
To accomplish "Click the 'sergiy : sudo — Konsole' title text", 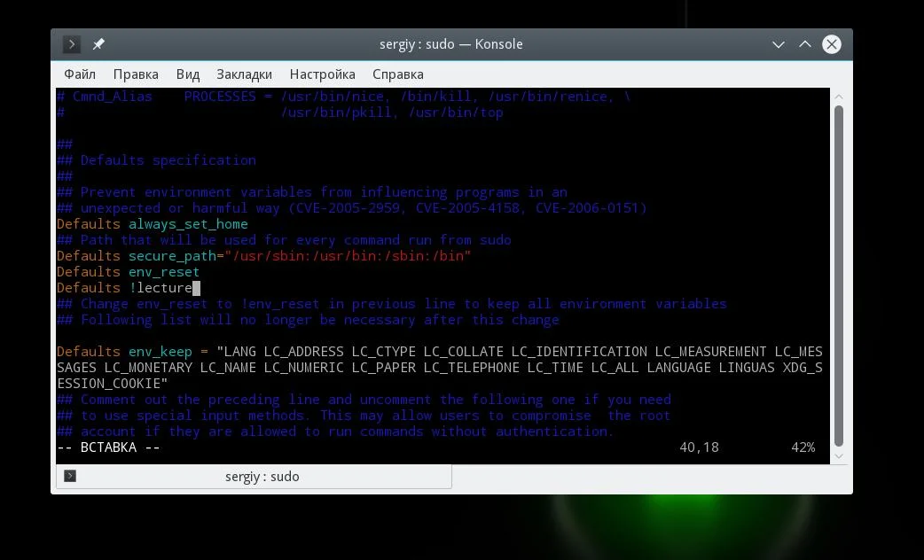I will [x=450, y=44].
